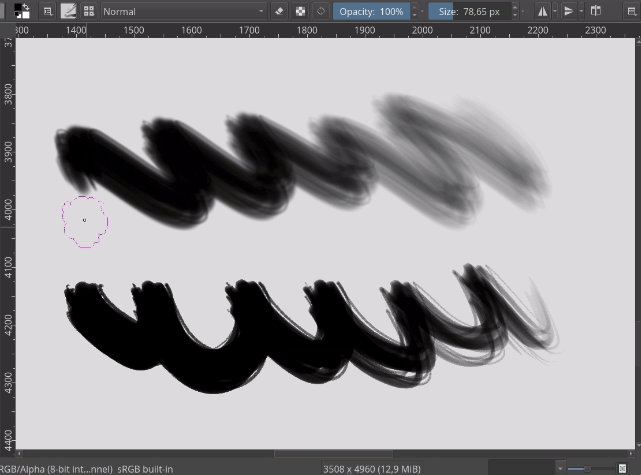The width and height of the screenshot is (641, 475).
Task: Toggle pixel-size zoom mode icon
Action: [x=622, y=469]
